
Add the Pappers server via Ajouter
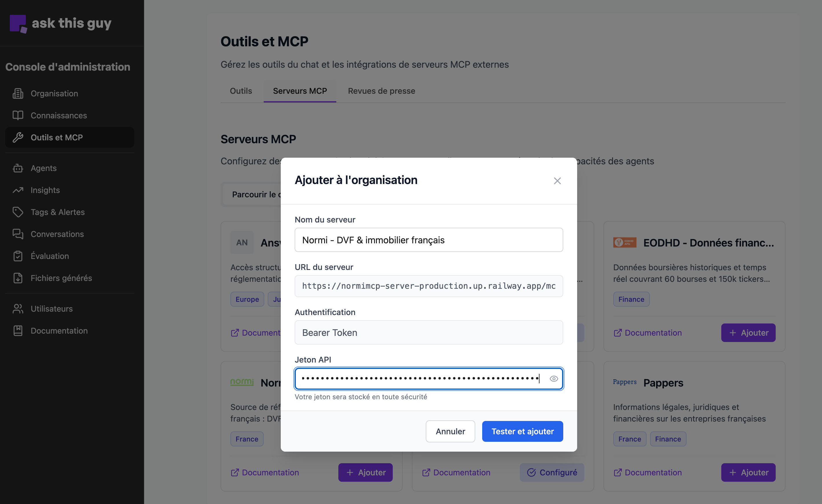[748, 472]
